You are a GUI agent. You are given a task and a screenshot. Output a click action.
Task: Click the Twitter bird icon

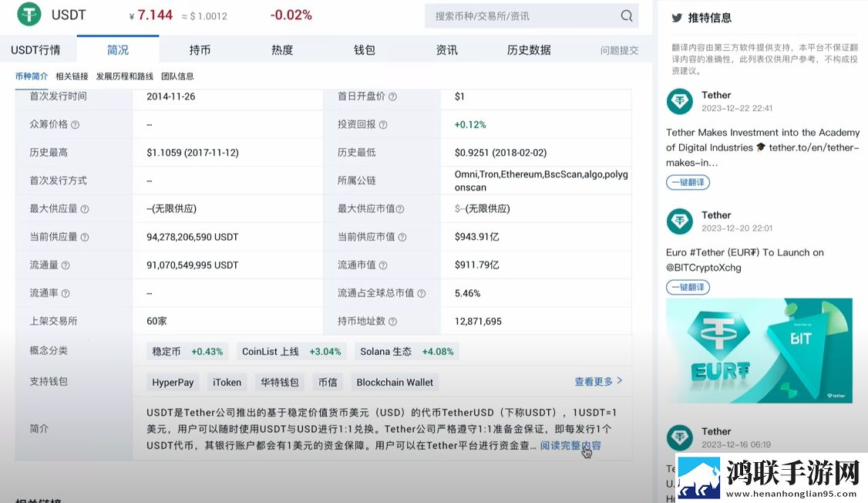(x=677, y=18)
